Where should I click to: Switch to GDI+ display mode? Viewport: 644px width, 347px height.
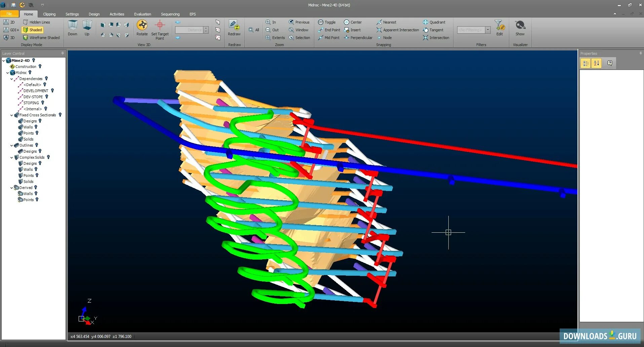11,30
